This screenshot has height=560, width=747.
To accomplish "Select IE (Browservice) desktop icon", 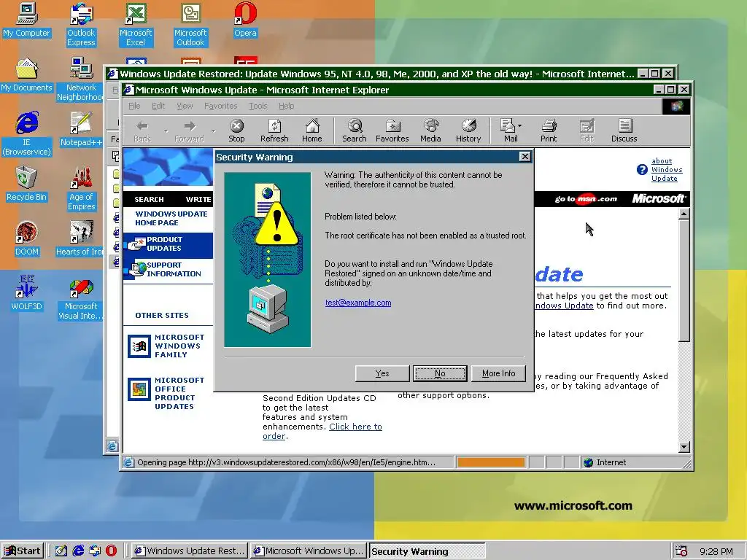I will click(26, 134).
